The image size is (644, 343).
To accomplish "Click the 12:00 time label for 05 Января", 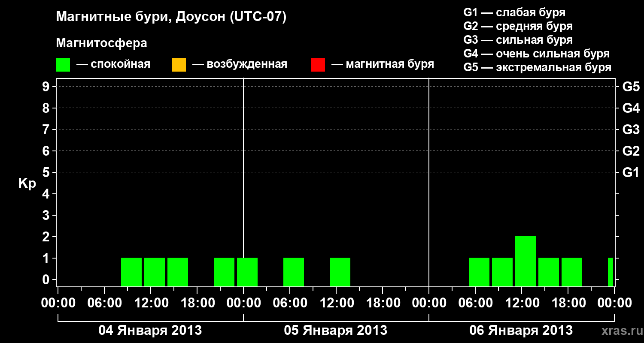I will click(x=336, y=303).
